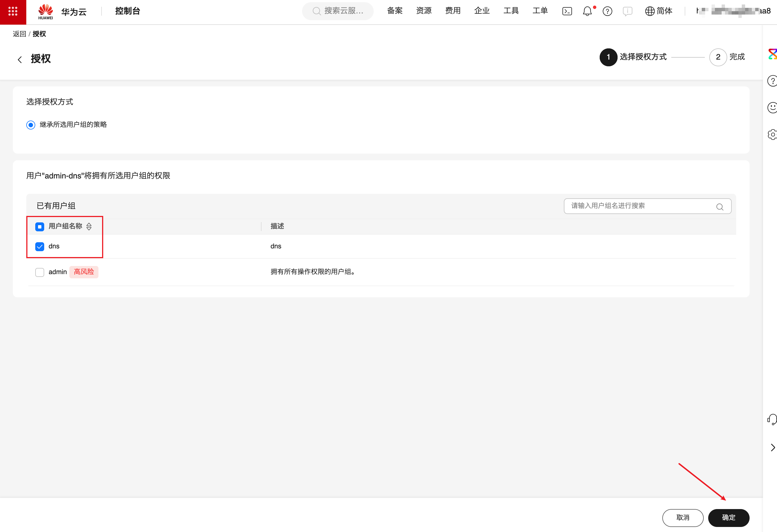777x532 pixels.
Task: Open the language selector
Action: (658, 11)
